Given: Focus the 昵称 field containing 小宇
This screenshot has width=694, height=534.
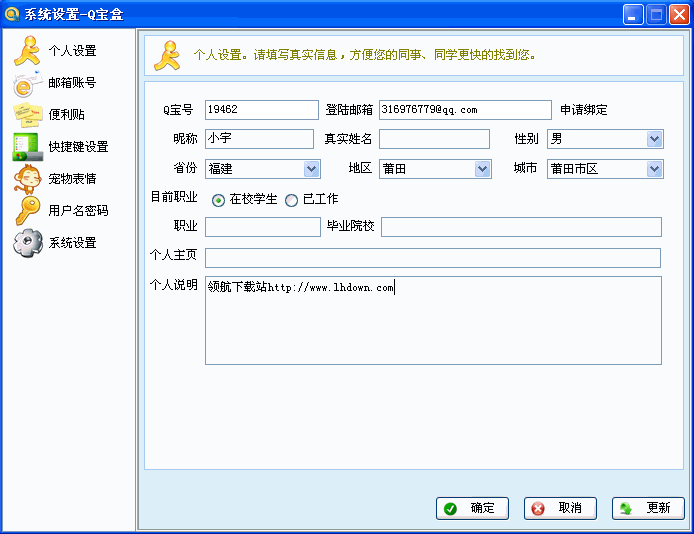Looking at the screenshot, I should click(x=259, y=139).
